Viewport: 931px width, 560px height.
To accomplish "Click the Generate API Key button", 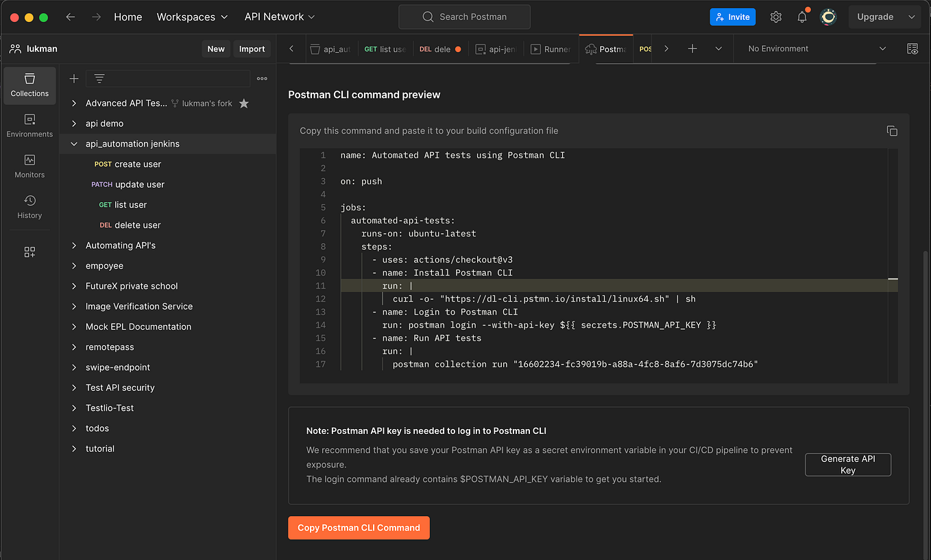I will coord(847,464).
